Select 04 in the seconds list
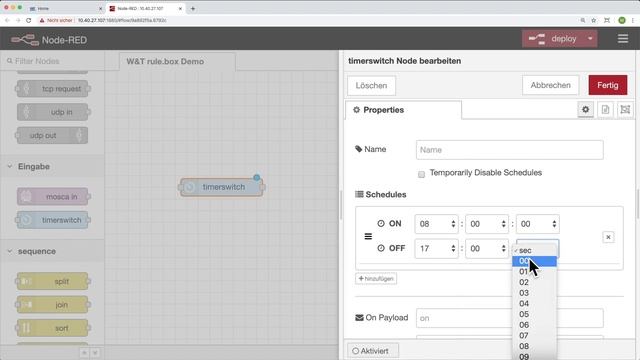Viewport: 640px width, 360px height. (x=534, y=304)
